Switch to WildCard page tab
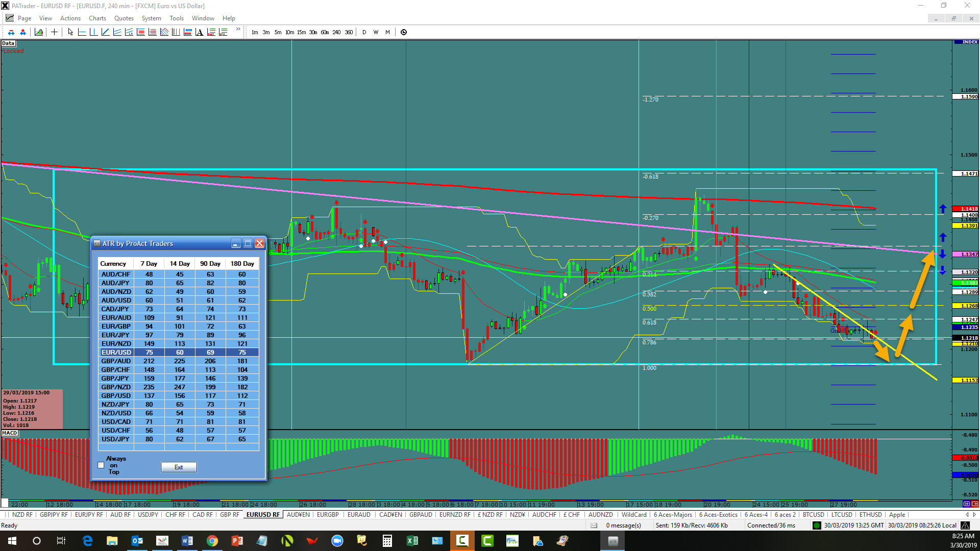980x551 pixels. (x=634, y=515)
